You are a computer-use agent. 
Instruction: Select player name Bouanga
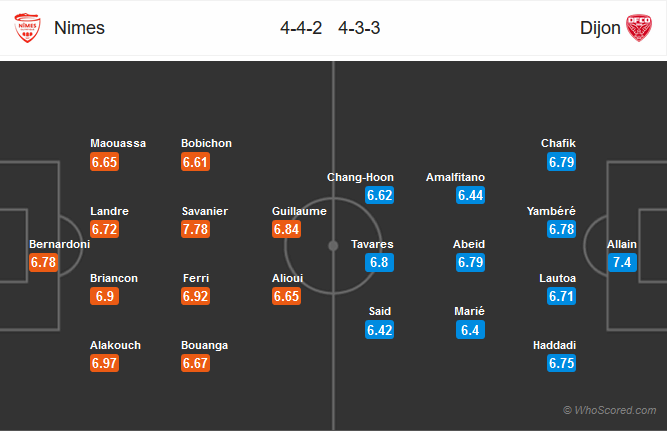(x=204, y=345)
